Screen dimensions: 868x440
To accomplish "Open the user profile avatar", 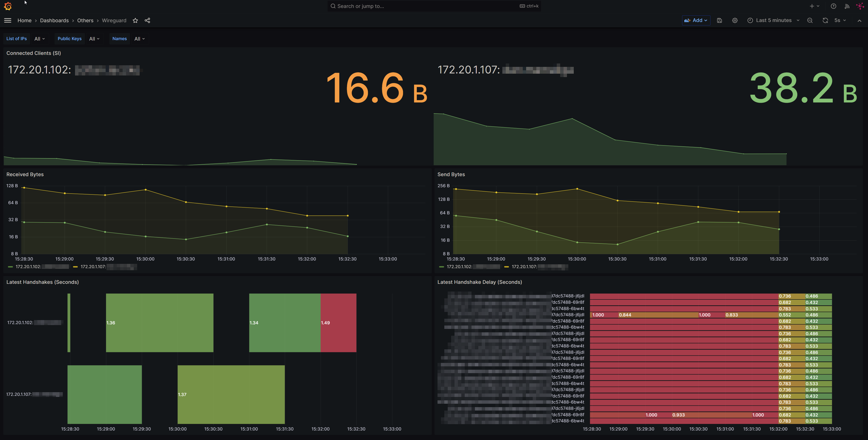I will [x=860, y=6].
